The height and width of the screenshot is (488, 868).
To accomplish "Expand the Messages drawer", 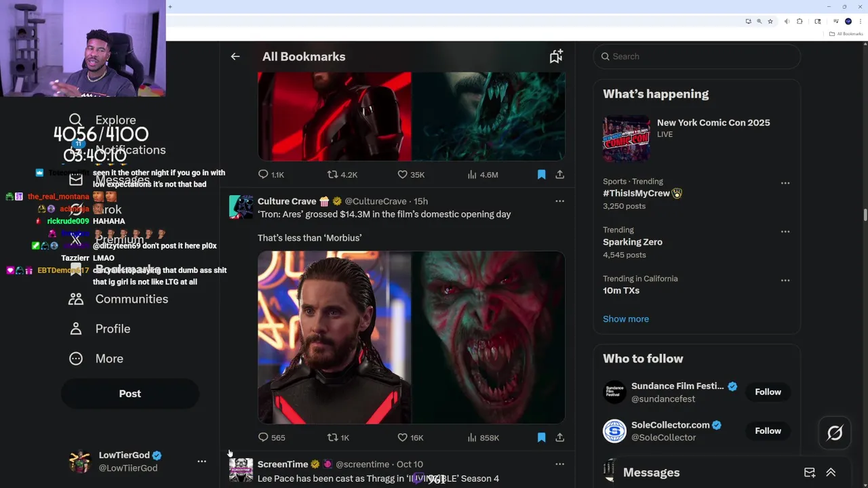I will click(x=831, y=472).
